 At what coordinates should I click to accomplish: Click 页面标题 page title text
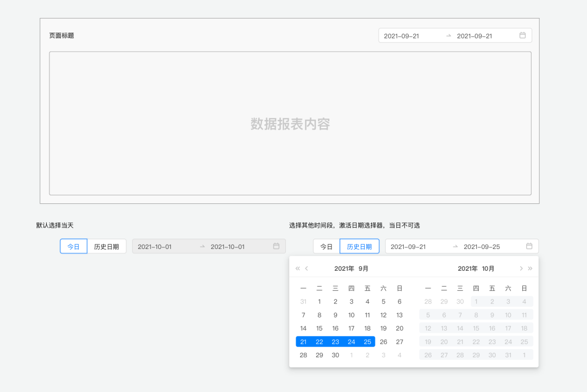pyautogui.click(x=61, y=35)
